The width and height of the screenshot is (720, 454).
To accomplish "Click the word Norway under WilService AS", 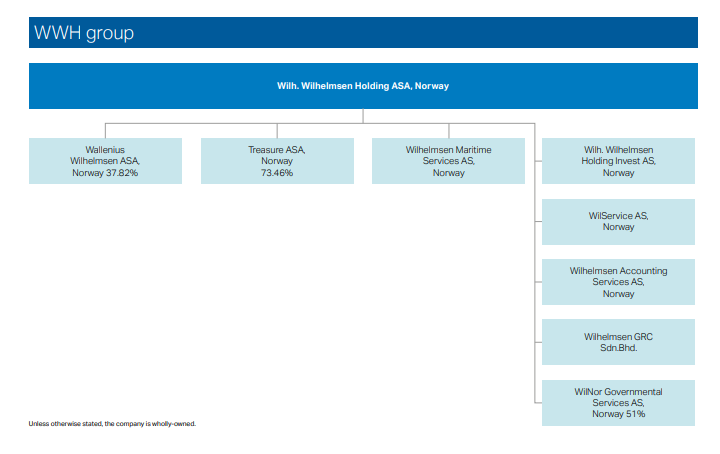I will coord(618,227).
